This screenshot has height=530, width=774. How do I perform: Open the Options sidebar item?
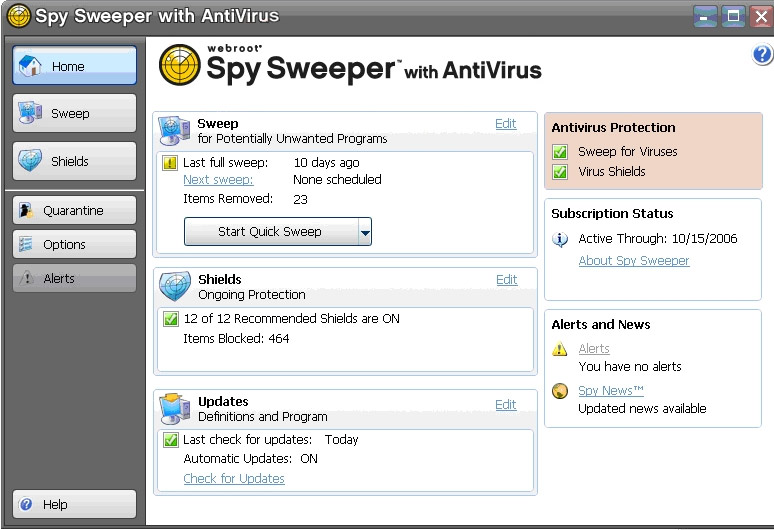click(x=75, y=245)
